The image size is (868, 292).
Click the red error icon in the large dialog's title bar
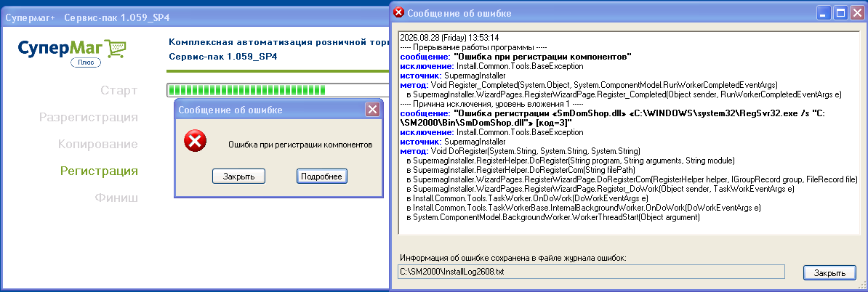pos(398,13)
